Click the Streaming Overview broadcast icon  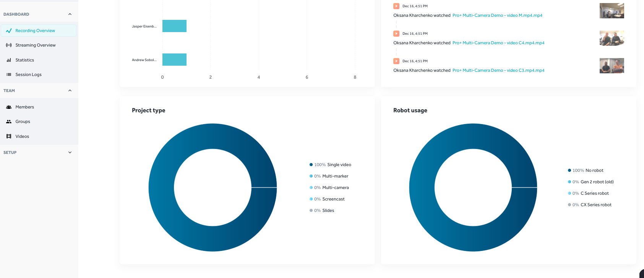9,45
